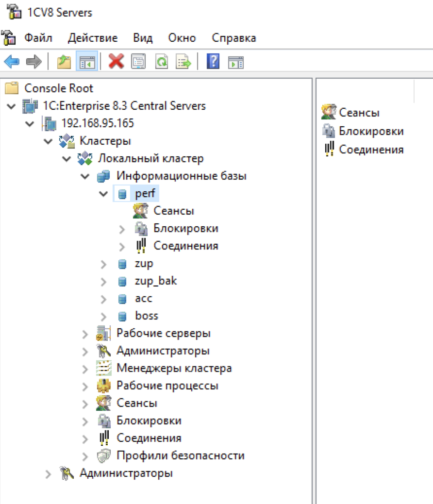Select Менеджеры кластера tree item
Viewport: 433px width, 504px height.
pyautogui.click(x=174, y=368)
